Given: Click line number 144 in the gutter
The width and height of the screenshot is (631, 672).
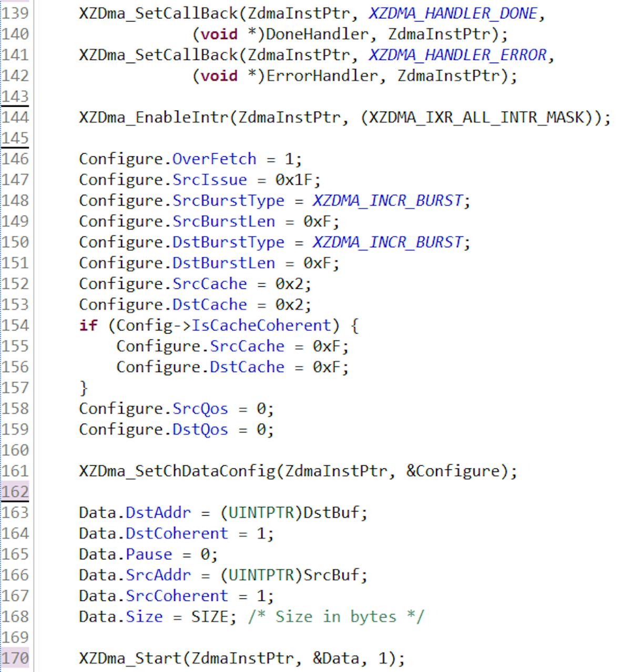Looking at the screenshot, I should pos(15,117).
